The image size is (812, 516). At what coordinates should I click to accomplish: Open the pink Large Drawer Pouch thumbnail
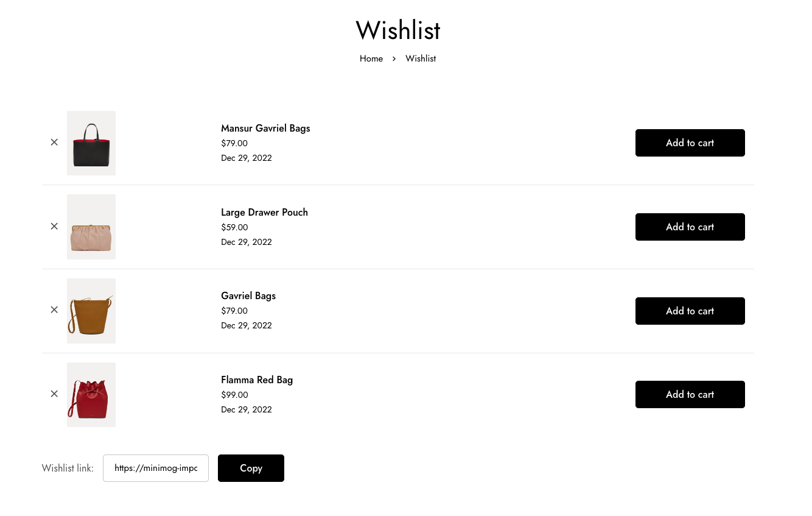91,227
